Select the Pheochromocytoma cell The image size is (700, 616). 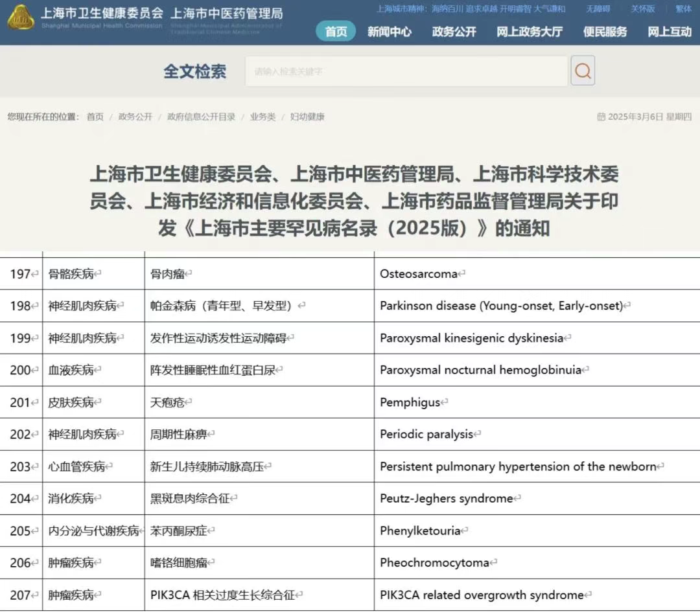point(537,563)
